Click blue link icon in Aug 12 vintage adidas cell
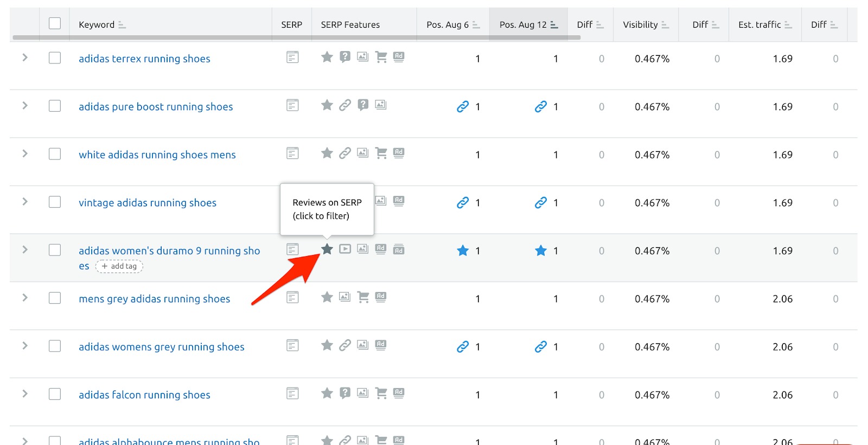 click(541, 202)
